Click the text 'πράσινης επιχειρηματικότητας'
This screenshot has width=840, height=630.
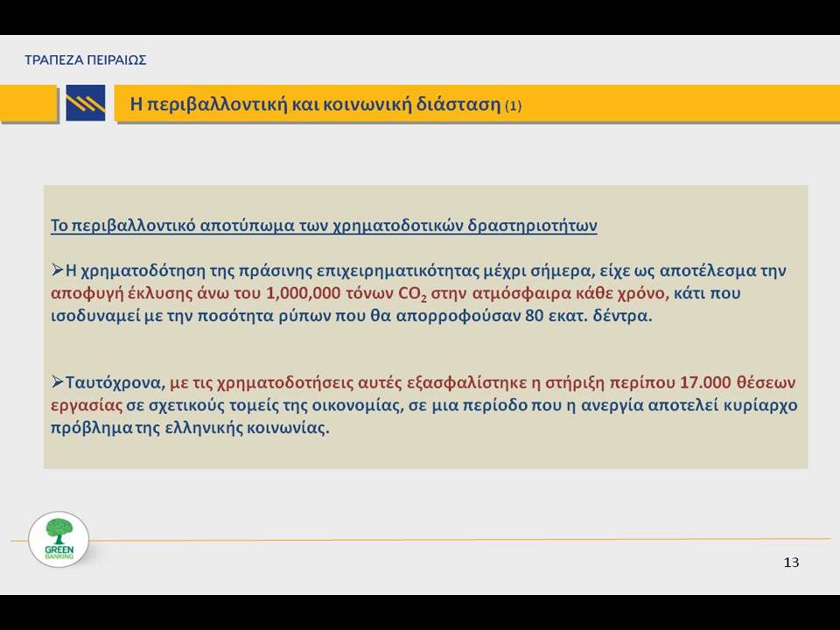tap(359, 270)
